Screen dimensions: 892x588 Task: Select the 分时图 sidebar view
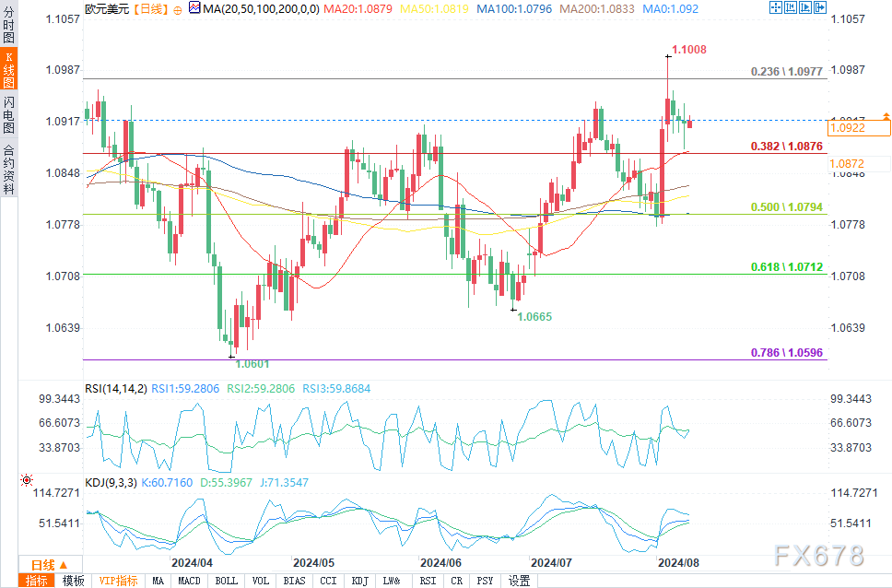[x=8, y=24]
